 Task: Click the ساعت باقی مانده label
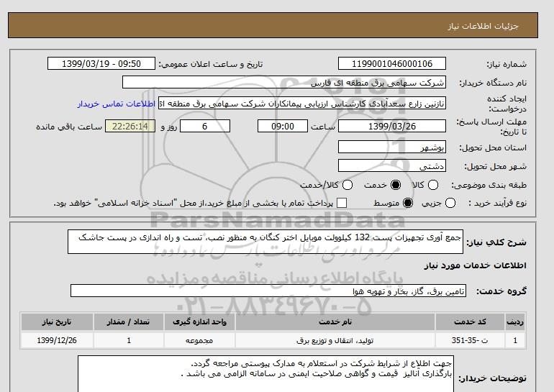click(69, 127)
